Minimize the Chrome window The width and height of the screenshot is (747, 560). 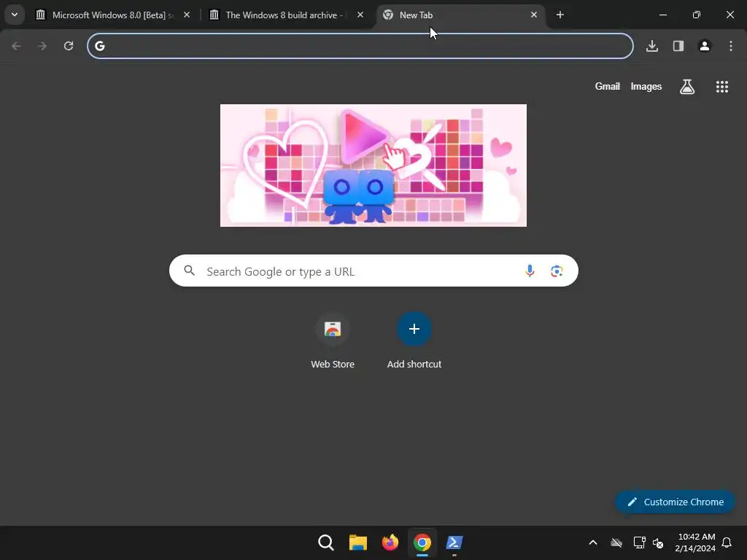coord(662,15)
